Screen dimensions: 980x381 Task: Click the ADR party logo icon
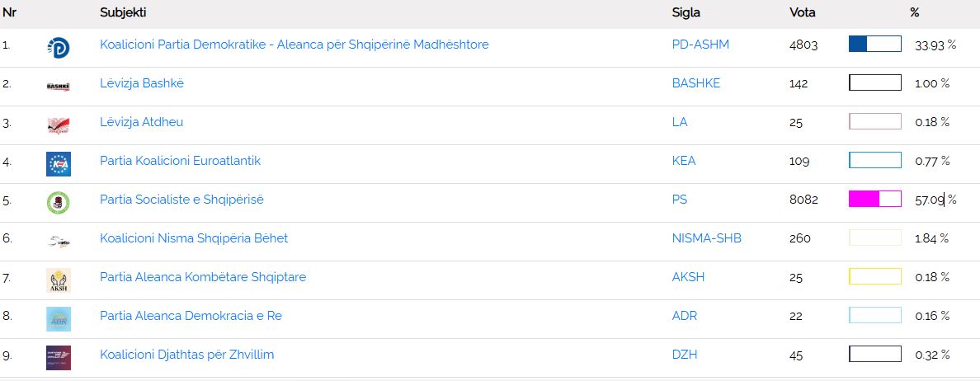click(x=58, y=318)
